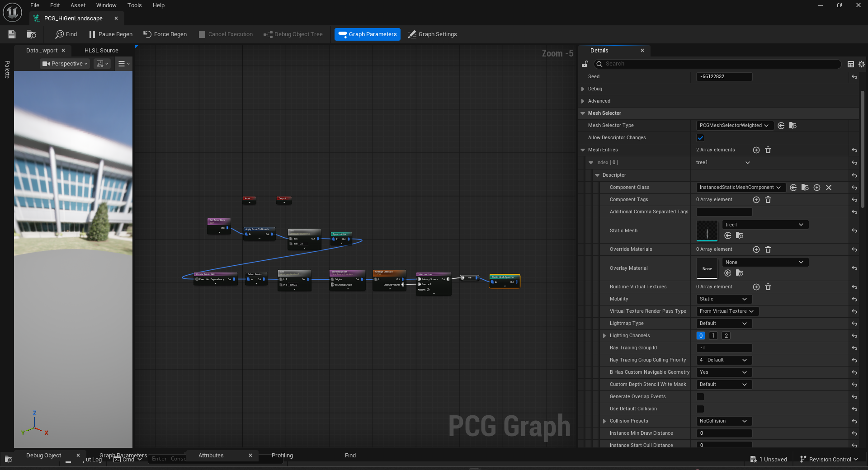
Task: Use selected asset for Overlay Material
Action: click(727, 273)
